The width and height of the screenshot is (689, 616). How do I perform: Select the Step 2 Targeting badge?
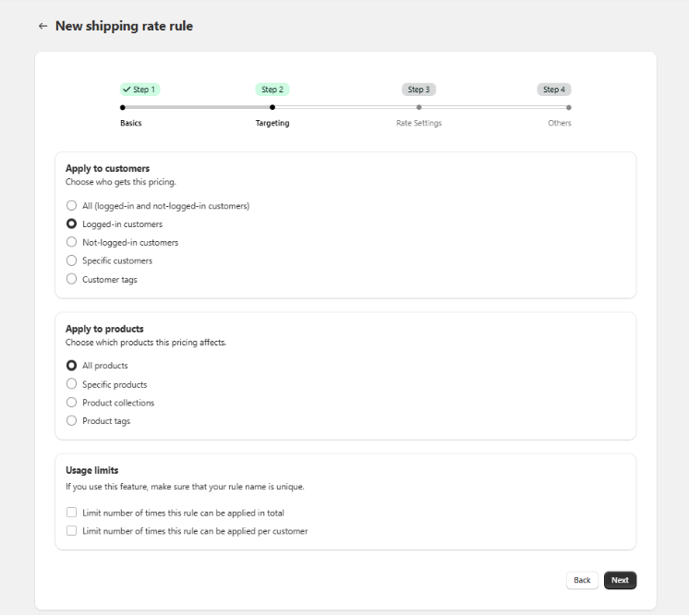click(x=272, y=90)
